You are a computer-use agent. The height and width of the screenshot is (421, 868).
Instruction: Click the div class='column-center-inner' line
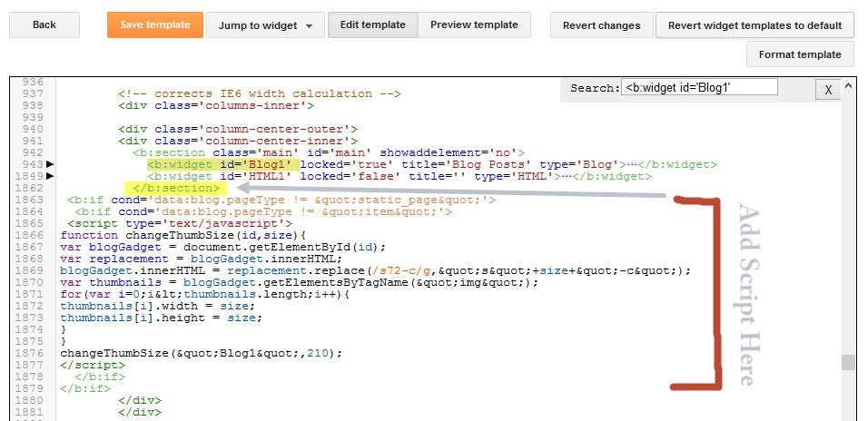pos(238,141)
